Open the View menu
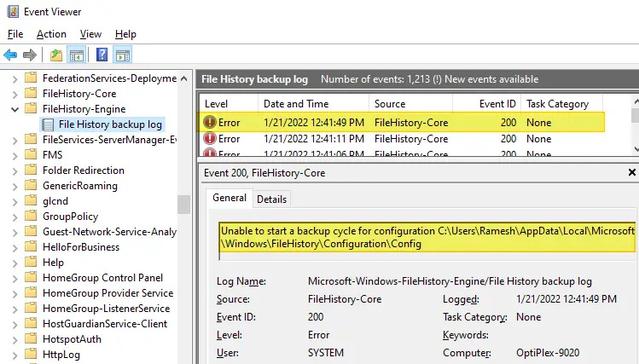Screen dimensions: 639x364 pos(90,34)
